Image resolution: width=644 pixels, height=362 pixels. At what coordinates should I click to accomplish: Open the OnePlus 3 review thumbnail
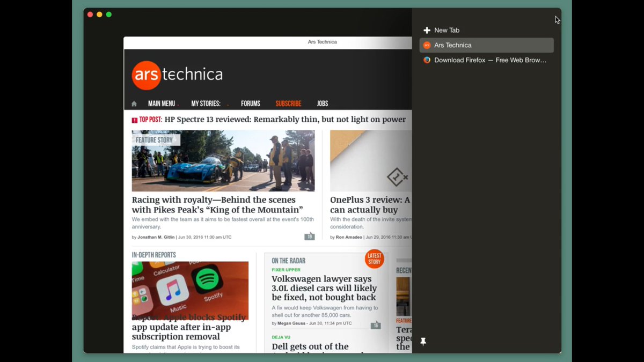pyautogui.click(x=371, y=161)
